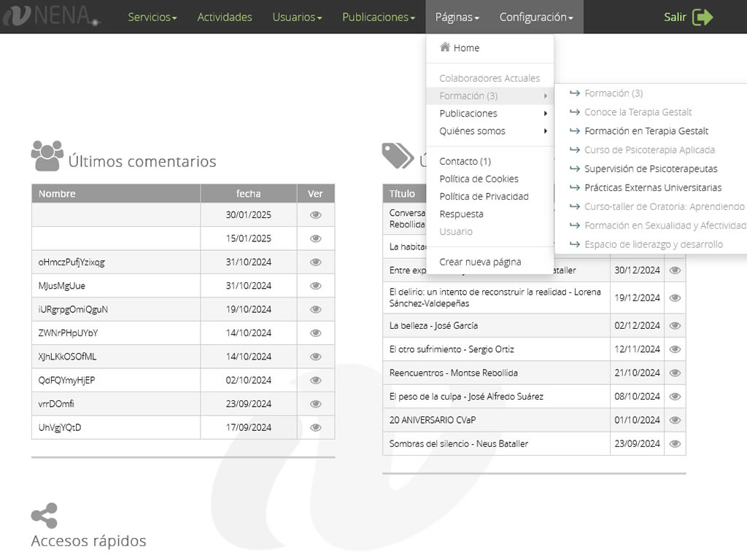Open Supervisión de Psicoterapeutas page
Viewport: 747px width, 560px height.
pos(651,168)
